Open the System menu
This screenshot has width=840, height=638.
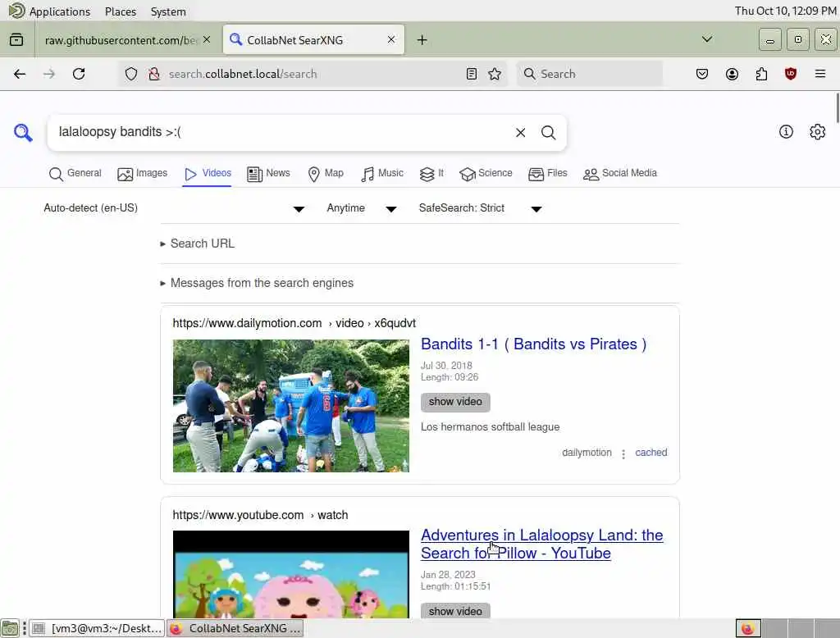168,11
